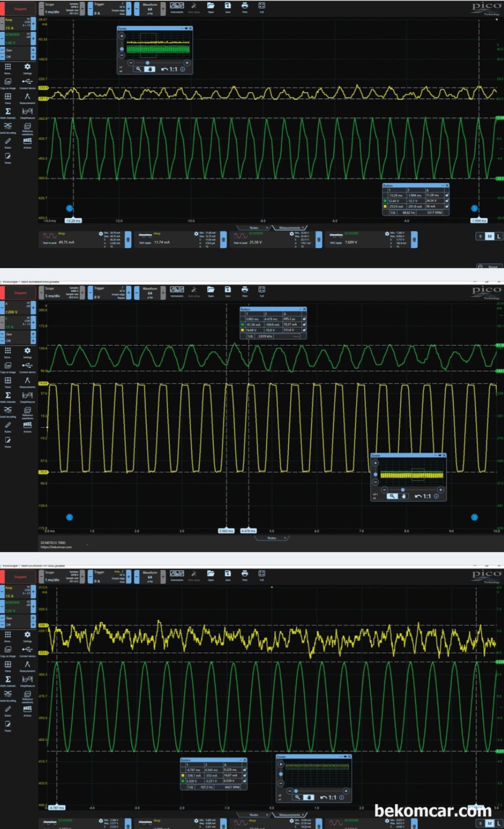Step Waveform buffer forward, top window
The height and width of the screenshot is (829, 504).
coord(163,8)
